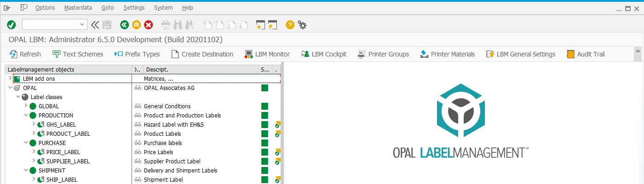The height and width of the screenshot is (184, 644).
Task: Click the Save diskette icon
Action: click(x=107, y=25)
